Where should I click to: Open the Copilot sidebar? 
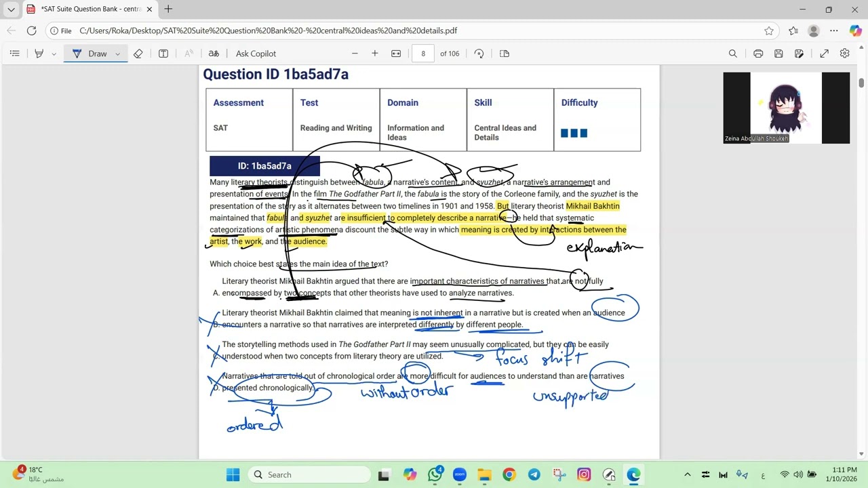856,30
